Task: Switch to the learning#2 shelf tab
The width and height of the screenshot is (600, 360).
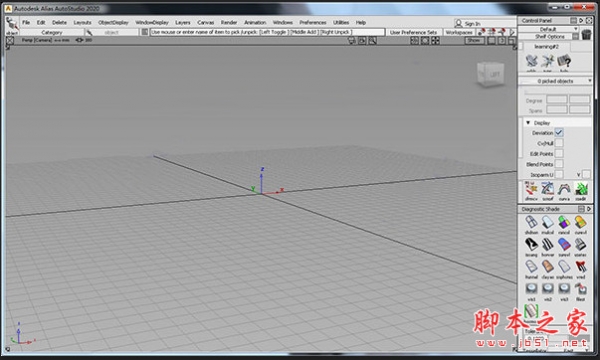Action: [x=546, y=46]
